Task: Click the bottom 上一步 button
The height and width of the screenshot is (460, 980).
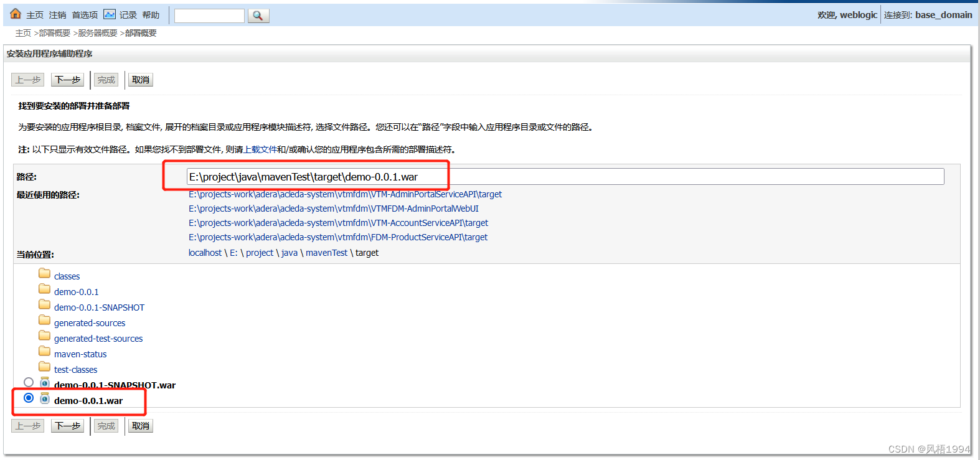Action: tap(27, 426)
